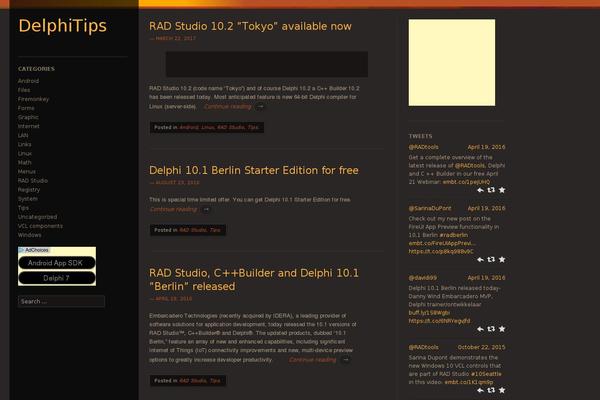The height and width of the screenshot is (400, 600).
Task: Reply to the October 22, 2015 @RADtools tweet
Action: click(480, 390)
